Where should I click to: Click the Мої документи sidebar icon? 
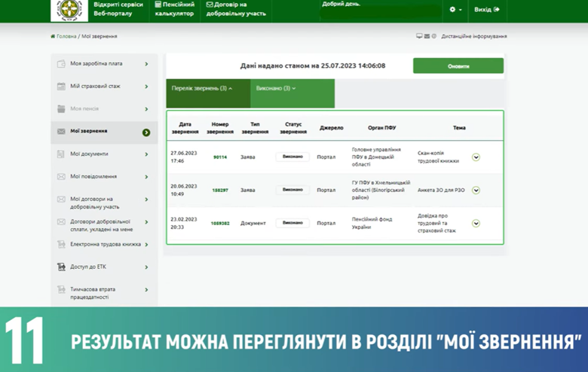(62, 154)
